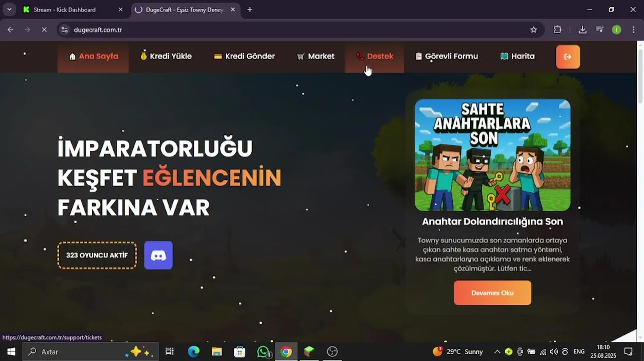Viewport: 644px width, 361px height.
Task: Click the dugecraft.com.tr address bar
Action: coord(300,30)
